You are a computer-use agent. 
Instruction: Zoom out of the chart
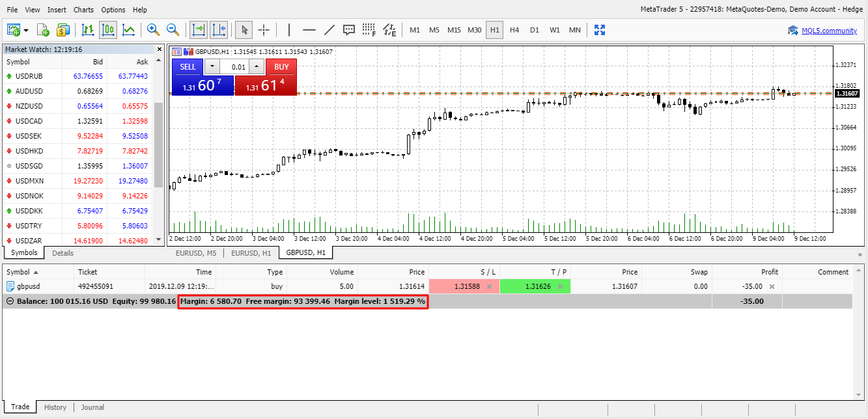pyautogui.click(x=173, y=30)
